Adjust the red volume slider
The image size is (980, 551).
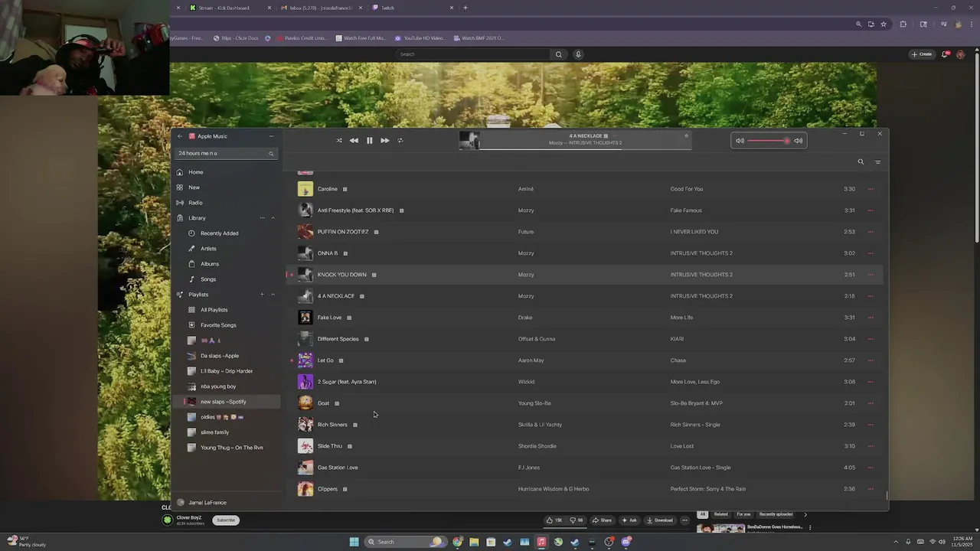(x=768, y=141)
